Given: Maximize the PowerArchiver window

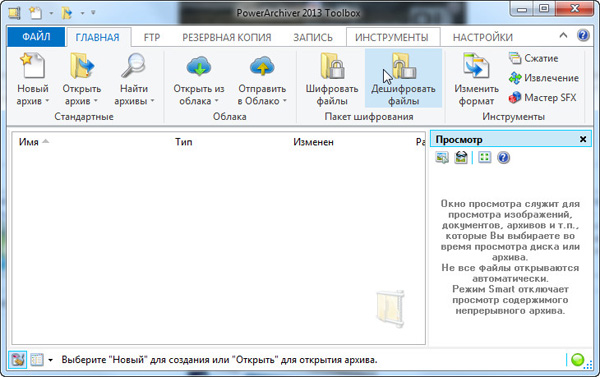Looking at the screenshot, I should pyautogui.click(x=544, y=9).
